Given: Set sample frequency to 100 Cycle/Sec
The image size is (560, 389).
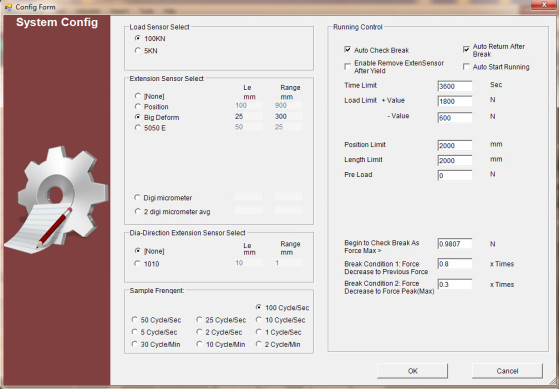Looking at the screenshot, I should tap(259, 307).
